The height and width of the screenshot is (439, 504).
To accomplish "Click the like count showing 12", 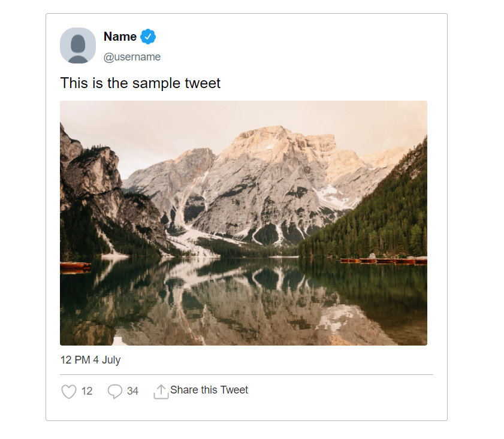I will (87, 391).
